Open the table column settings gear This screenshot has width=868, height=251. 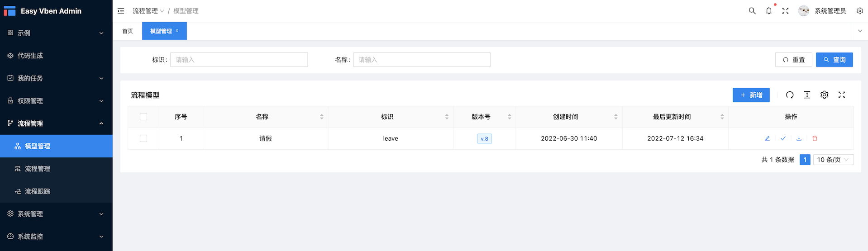click(x=825, y=95)
